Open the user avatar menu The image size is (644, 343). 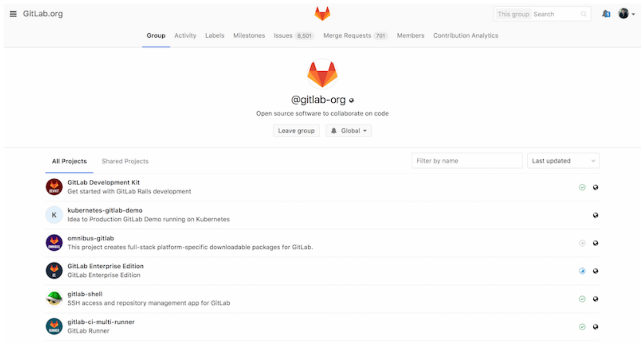click(626, 14)
